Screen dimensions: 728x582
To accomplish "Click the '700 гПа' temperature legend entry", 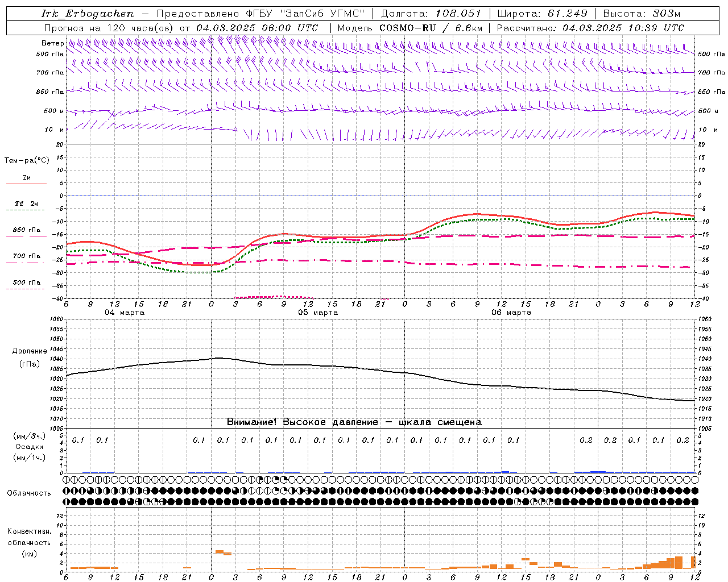I will pos(27,256).
